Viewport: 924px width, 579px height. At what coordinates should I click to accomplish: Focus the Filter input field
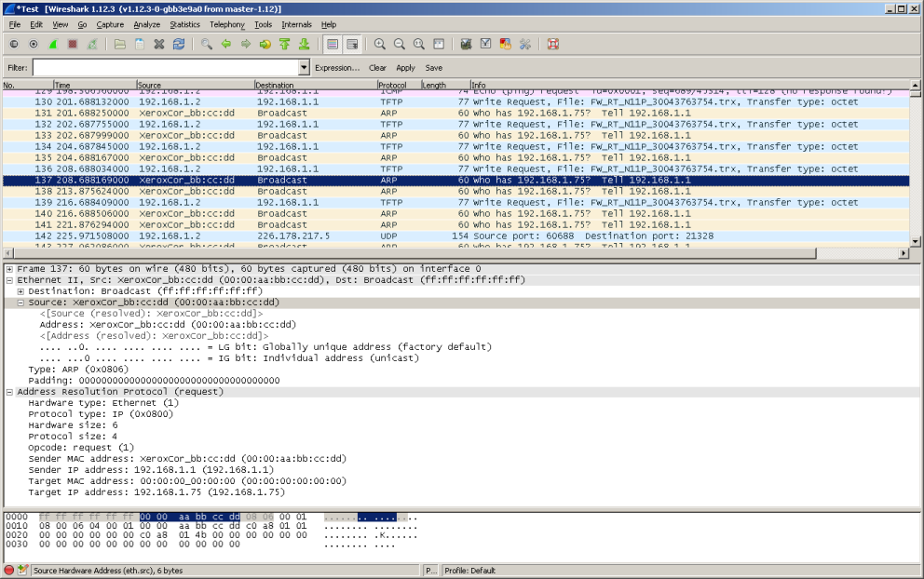[166, 68]
